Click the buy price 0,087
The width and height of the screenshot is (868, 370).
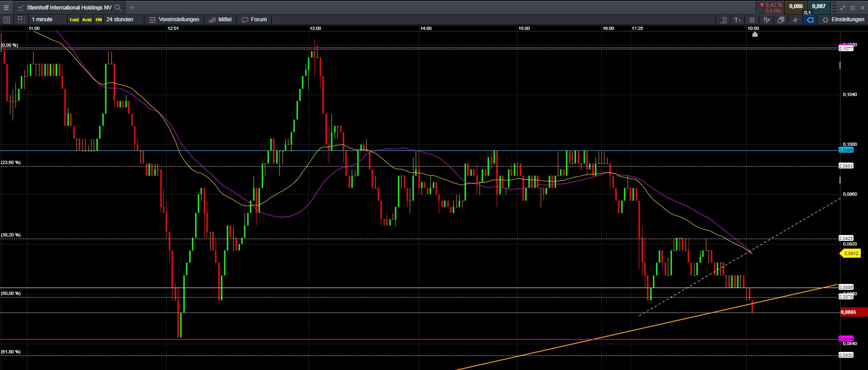pyautogui.click(x=819, y=6)
